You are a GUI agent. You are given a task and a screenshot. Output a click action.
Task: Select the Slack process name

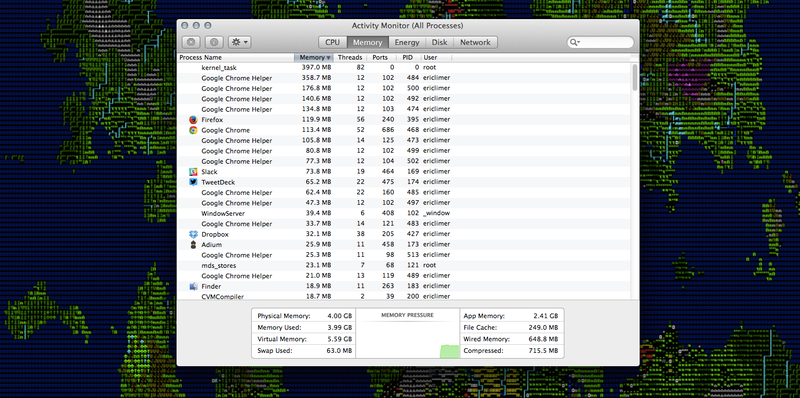point(209,172)
